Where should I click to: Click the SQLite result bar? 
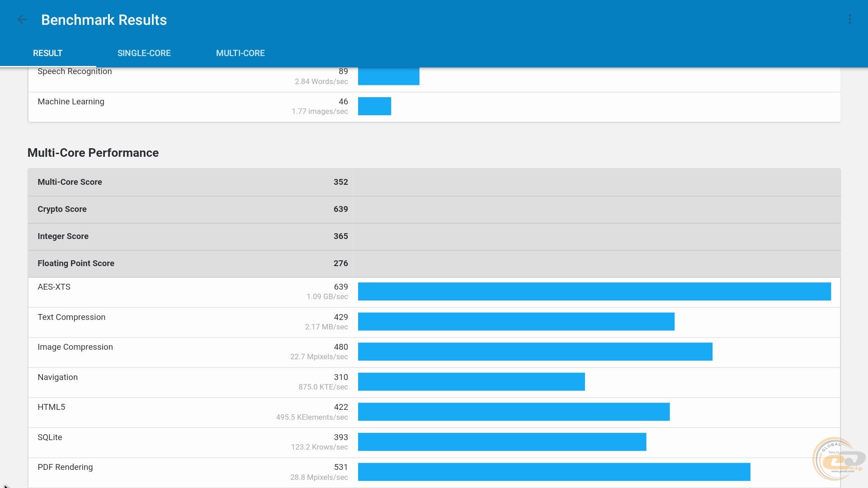pos(502,442)
